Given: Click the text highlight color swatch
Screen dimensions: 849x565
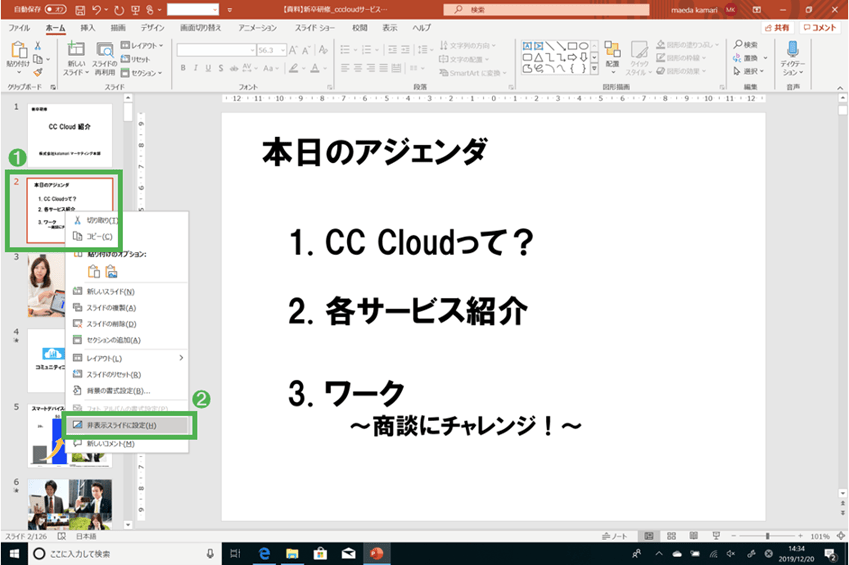Looking at the screenshot, I should point(293,68).
